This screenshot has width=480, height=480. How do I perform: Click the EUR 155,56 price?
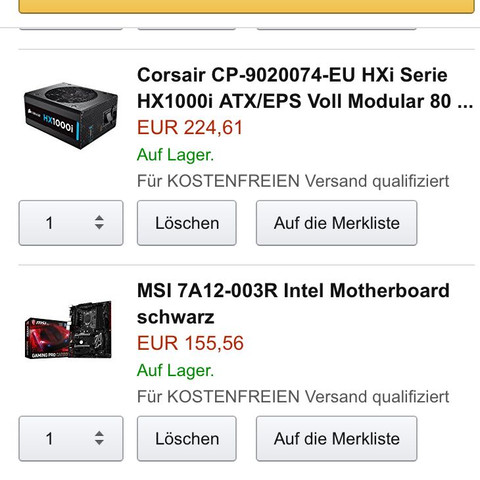[190, 343]
